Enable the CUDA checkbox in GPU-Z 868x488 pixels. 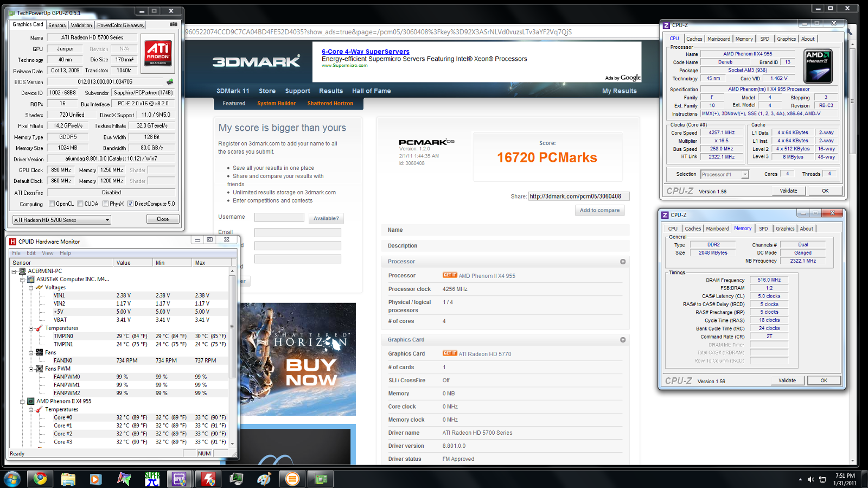coord(80,204)
